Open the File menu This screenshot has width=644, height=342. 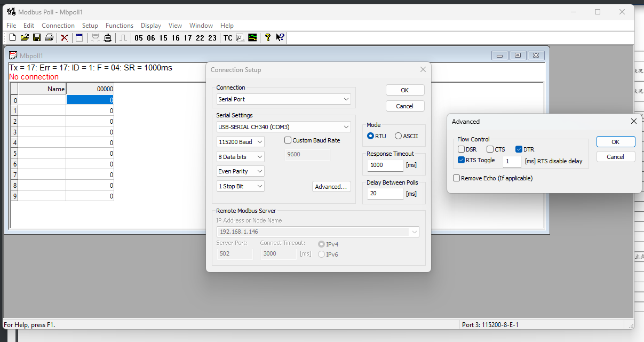pos(11,26)
